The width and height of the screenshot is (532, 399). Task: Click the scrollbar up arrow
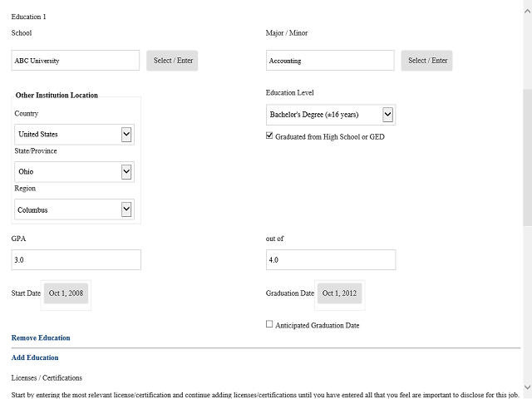(x=528, y=11)
